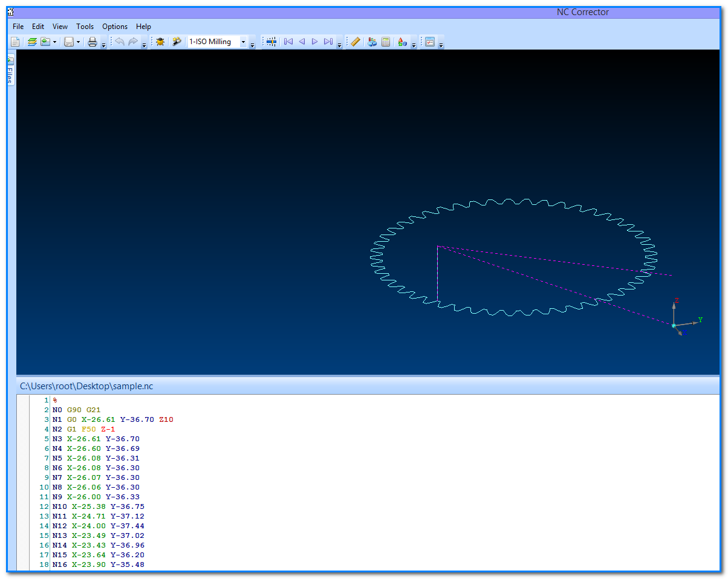This screenshot has width=728, height=579.
Task: Step backward one frame
Action: click(302, 42)
